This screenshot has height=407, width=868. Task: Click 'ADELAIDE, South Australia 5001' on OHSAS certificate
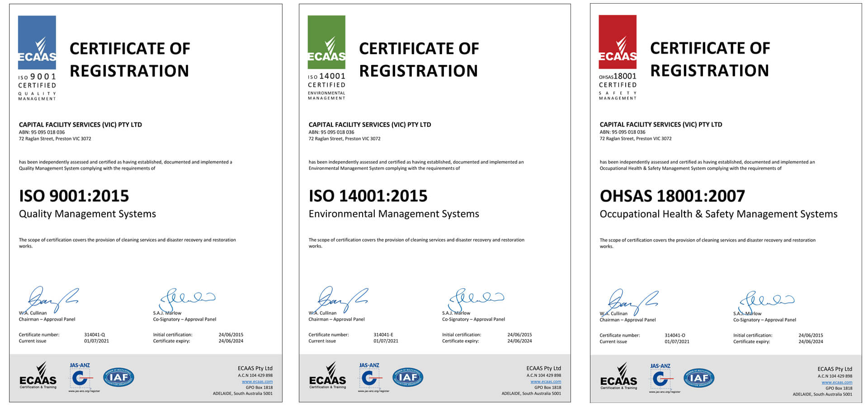(x=822, y=394)
